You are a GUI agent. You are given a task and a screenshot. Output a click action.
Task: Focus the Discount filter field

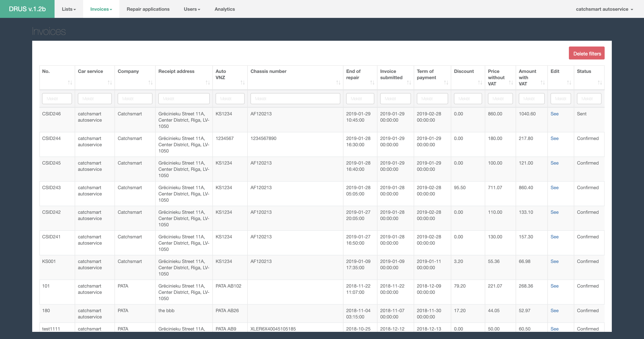468,98
